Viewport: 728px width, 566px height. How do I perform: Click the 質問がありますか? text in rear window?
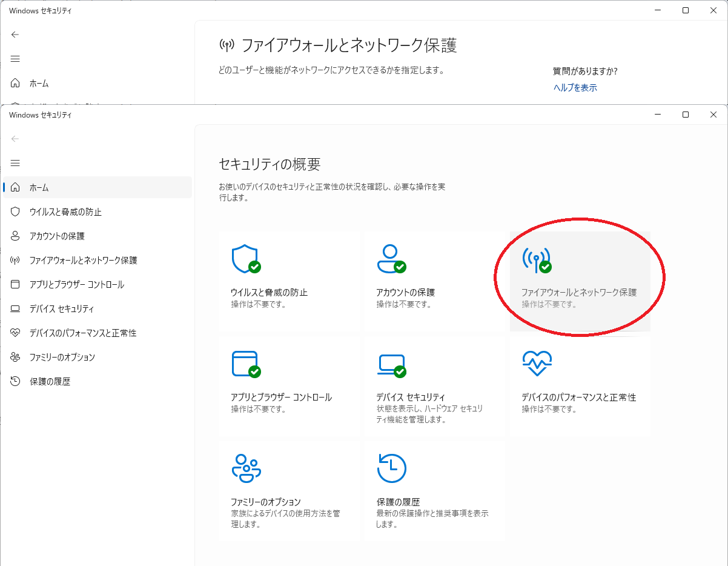[585, 71]
